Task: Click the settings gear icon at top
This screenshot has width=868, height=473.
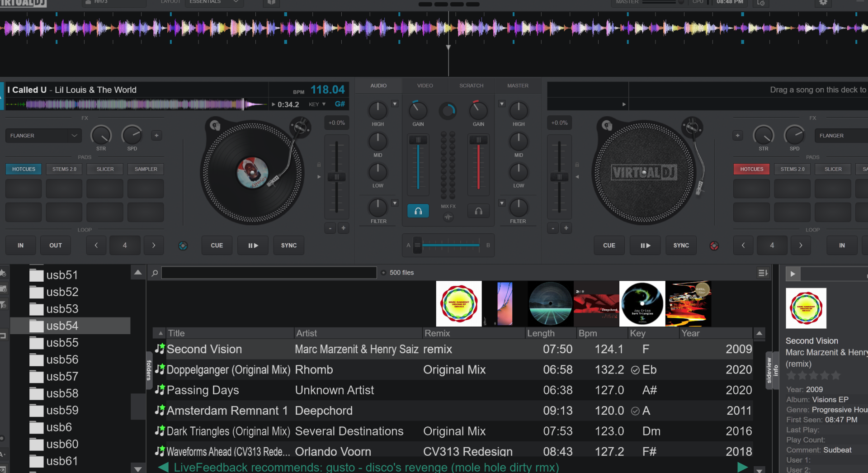Action: coord(823,2)
